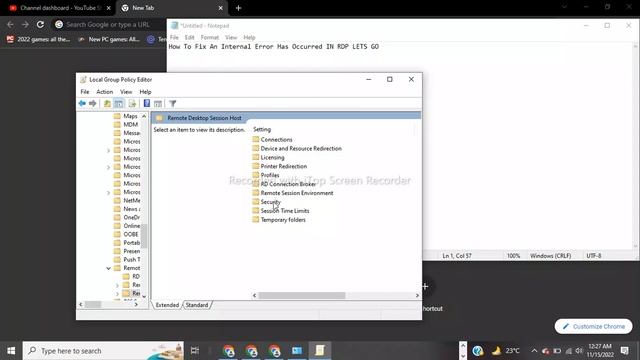Click the settings list horizontal scrollbar right arrow

pos(417,296)
